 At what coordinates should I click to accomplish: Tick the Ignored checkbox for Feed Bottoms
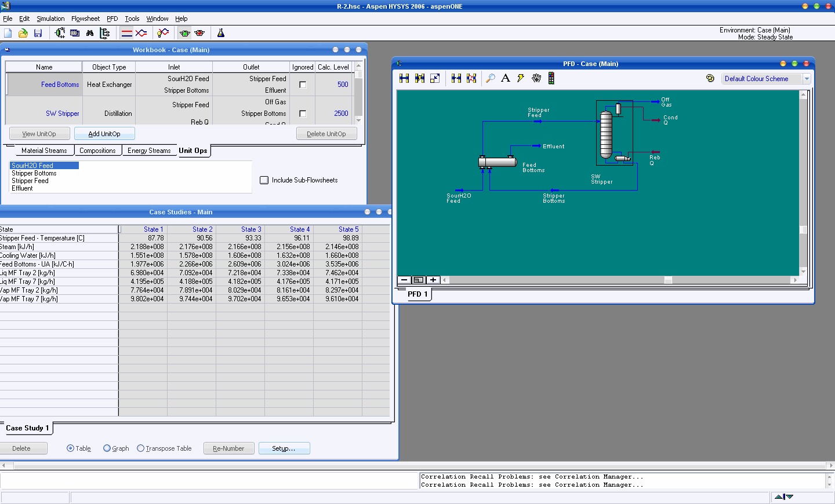pos(303,85)
